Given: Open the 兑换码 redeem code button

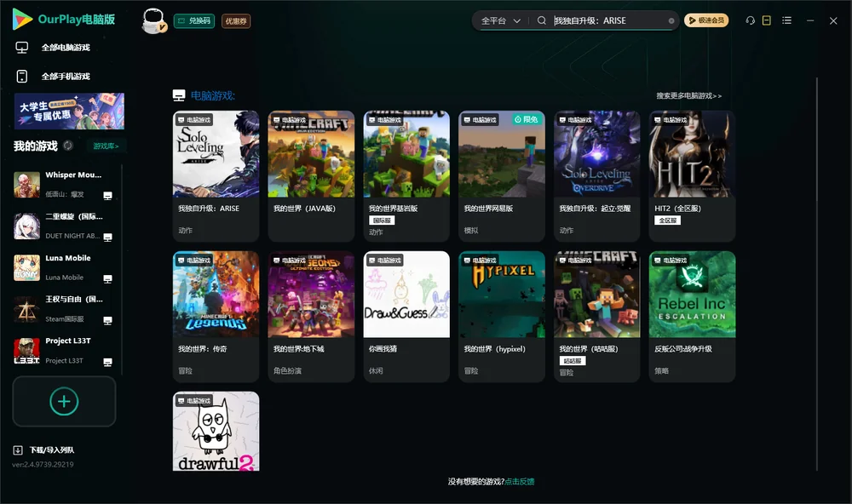Looking at the screenshot, I should [x=194, y=21].
